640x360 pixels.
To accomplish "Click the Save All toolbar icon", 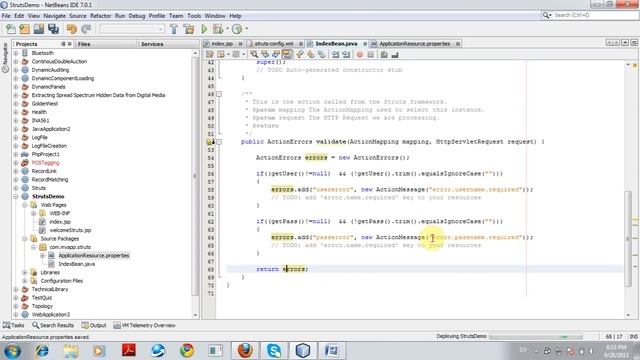I will [x=53, y=29].
